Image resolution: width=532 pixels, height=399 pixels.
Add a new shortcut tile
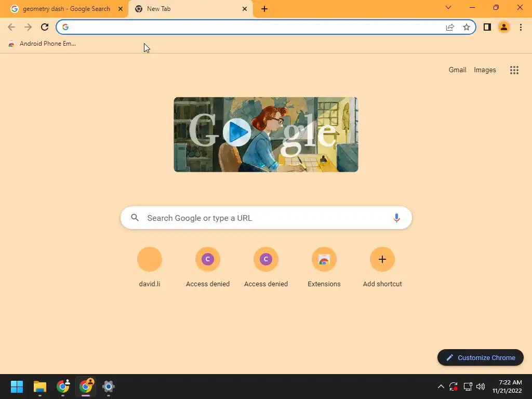point(382,267)
